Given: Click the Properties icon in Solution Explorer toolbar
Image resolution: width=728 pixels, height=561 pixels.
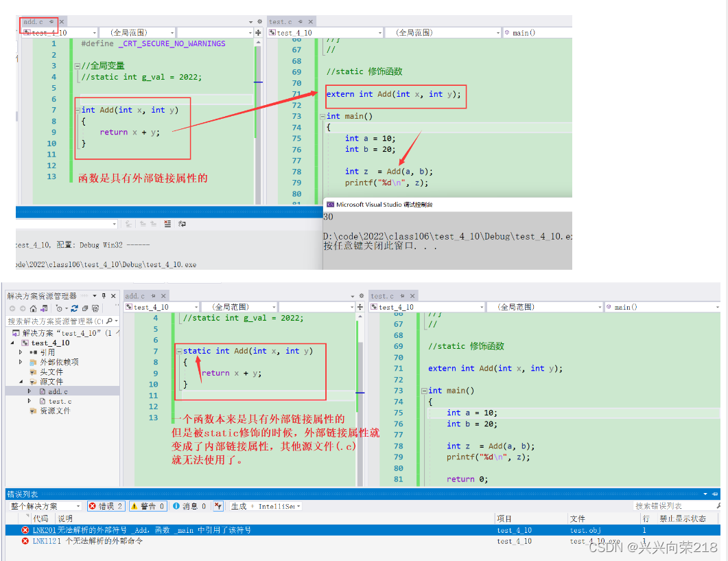Looking at the screenshot, I should click(95, 308).
